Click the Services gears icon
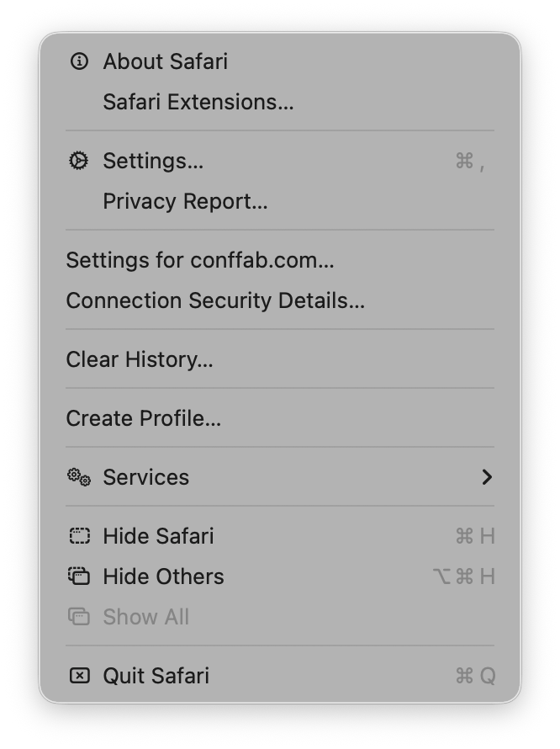This screenshot has height=749, width=560. click(x=78, y=476)
